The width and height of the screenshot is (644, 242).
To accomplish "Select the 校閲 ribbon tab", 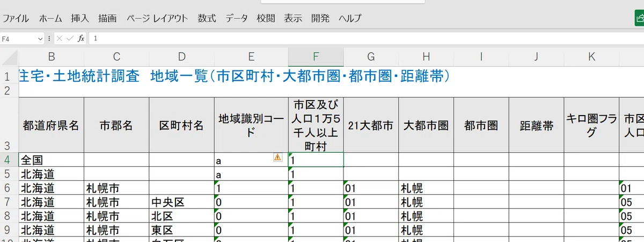I will [x=266, y=18].
